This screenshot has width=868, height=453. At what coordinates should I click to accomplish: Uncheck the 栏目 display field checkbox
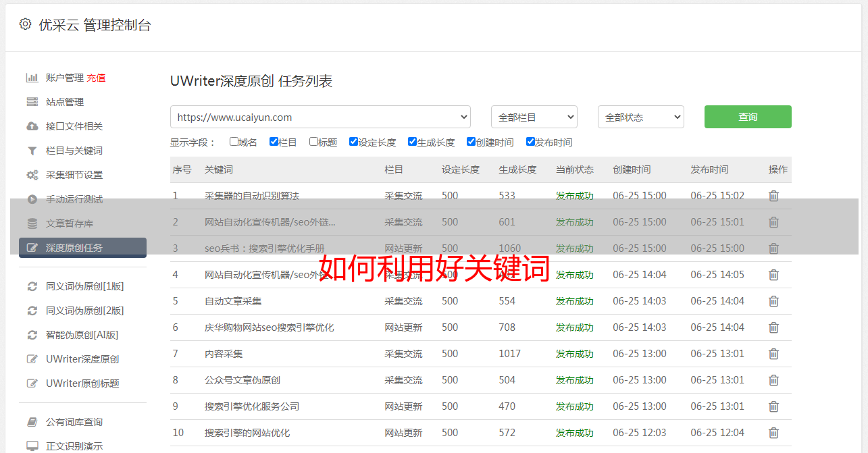pos(274,142)
